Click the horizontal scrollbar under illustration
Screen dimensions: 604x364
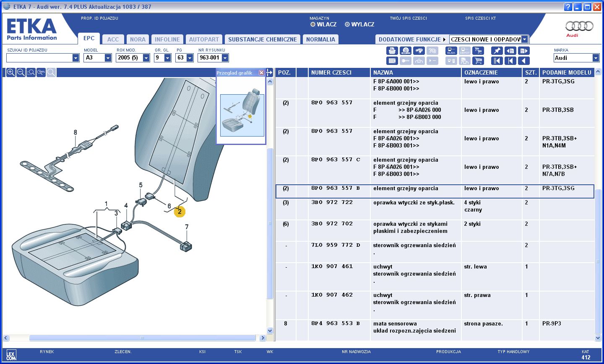click(142, 338)
